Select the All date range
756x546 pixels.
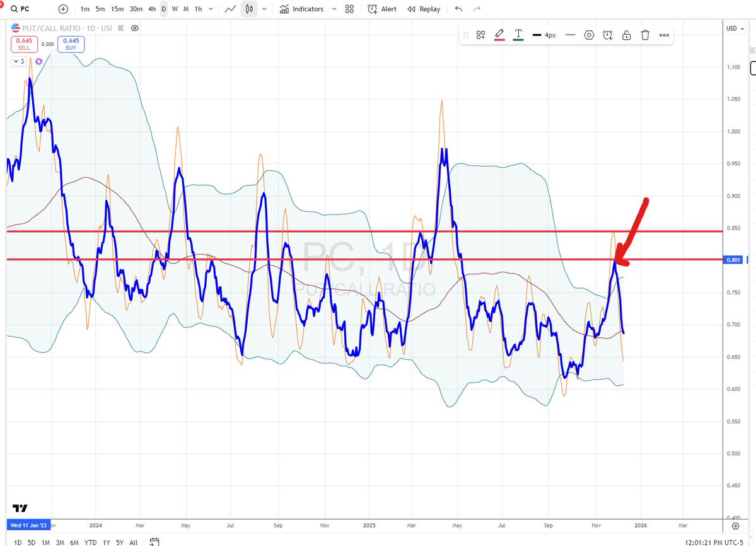pyautogui.click(x=134, y=543)
